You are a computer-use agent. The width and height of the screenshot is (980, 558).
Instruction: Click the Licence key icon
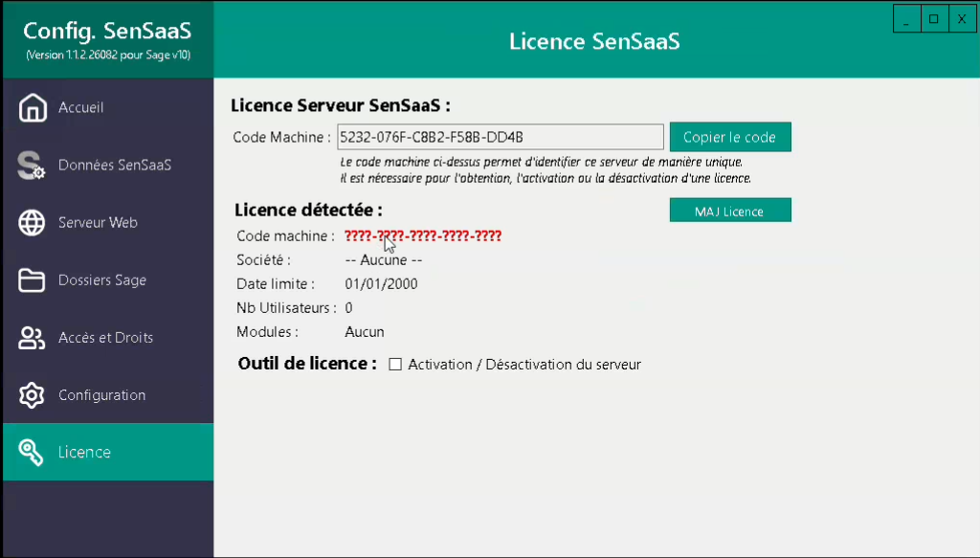coord(32,452)
